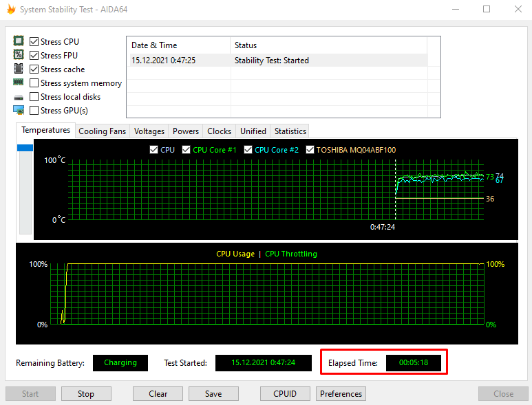Click the CPU Usage graph legend label
Screen dimensions: 532x405
pos(235,254)
